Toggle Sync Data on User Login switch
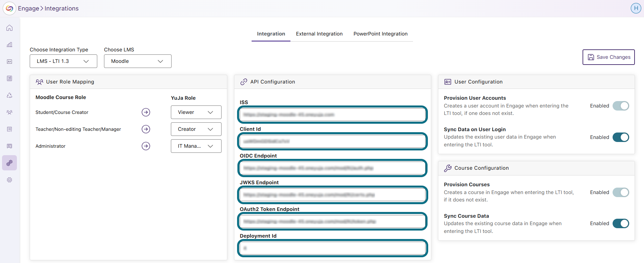The height and width of the screenshot is (263, 644). (621, 137)
